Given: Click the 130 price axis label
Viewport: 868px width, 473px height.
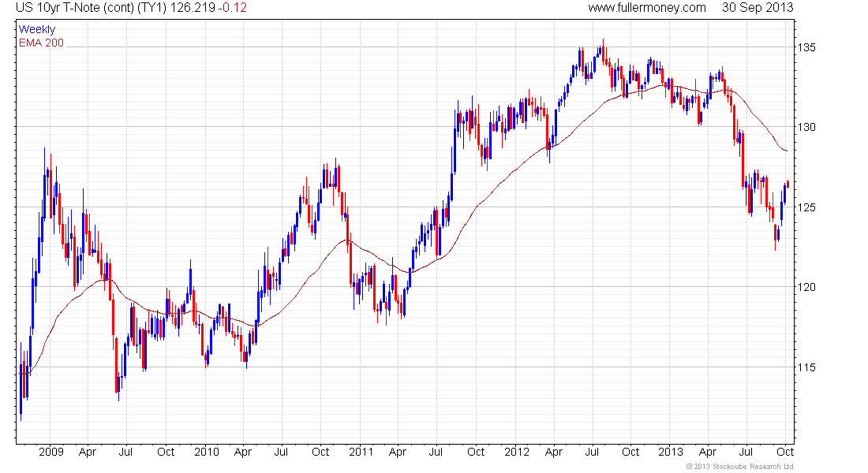Looking at the screenshot, I should click(x=806, y=127).
